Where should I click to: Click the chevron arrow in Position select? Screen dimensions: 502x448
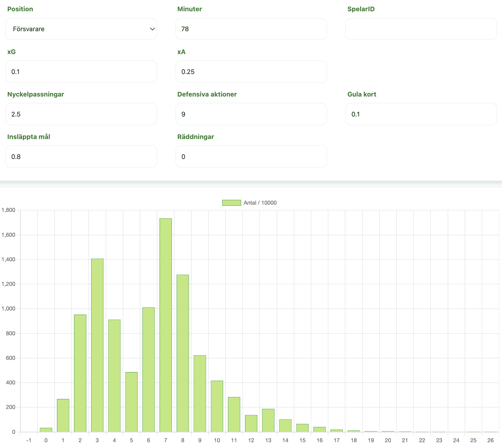(152, 29)
